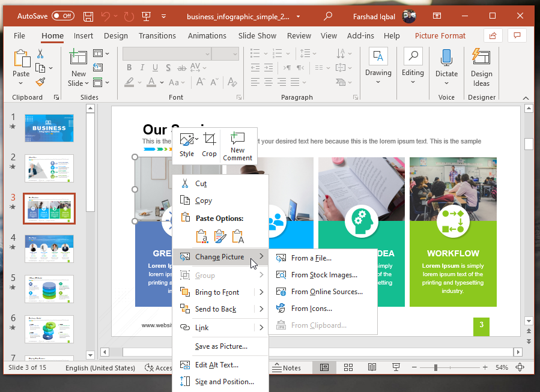Toggle Normal view in status bar
Viewport: 540px width, 392px height.
324,367
